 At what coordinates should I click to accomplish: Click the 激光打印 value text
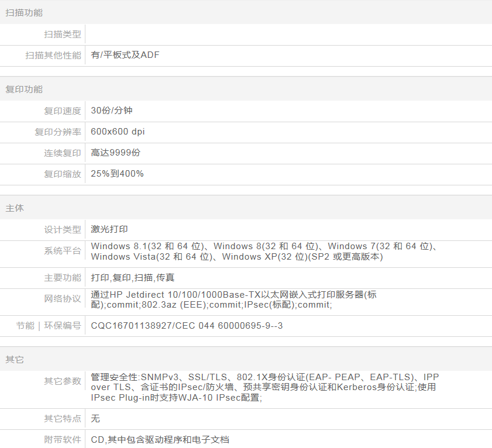pos(109,229)
